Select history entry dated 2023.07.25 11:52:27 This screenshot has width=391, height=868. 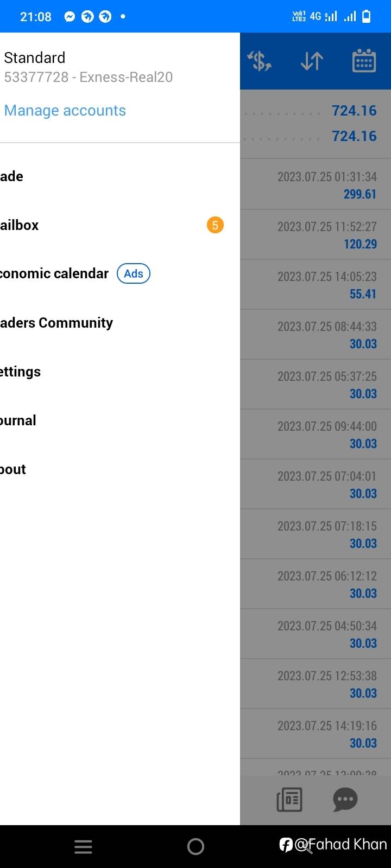[x=316, y=235]
